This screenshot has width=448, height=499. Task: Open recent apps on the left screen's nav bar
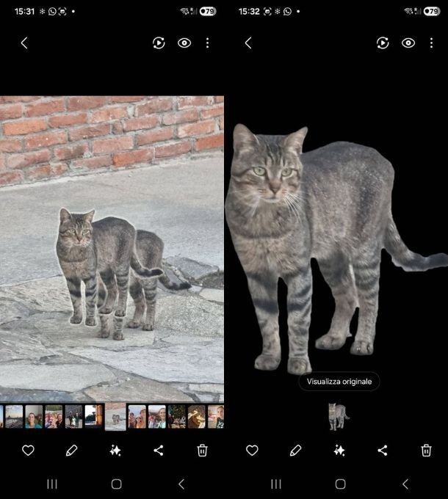pyautogui.click(x=52, y=484)
